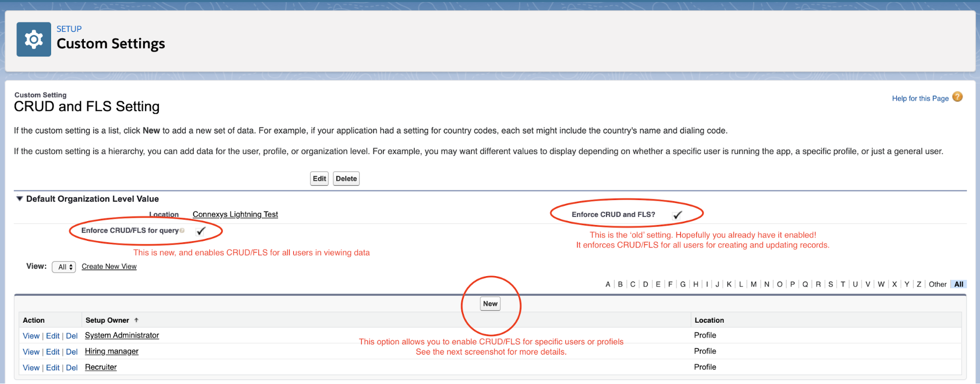Screen dimensions: 980x384
Task: Click the Location column header
Action: 709,320
